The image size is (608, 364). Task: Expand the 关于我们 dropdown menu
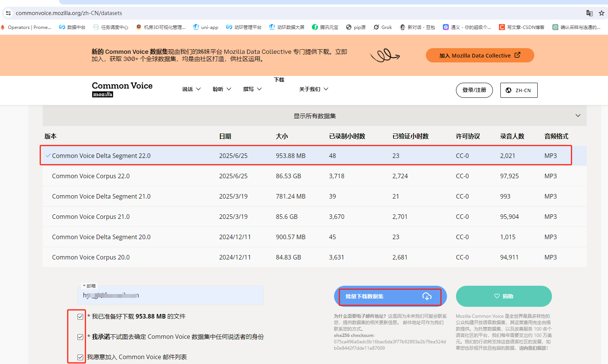click(x=314, y=89)
